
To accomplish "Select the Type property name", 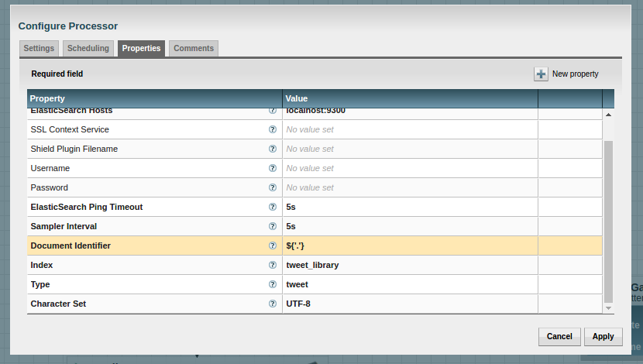I will pyautogui.click(x=40, y=284).
